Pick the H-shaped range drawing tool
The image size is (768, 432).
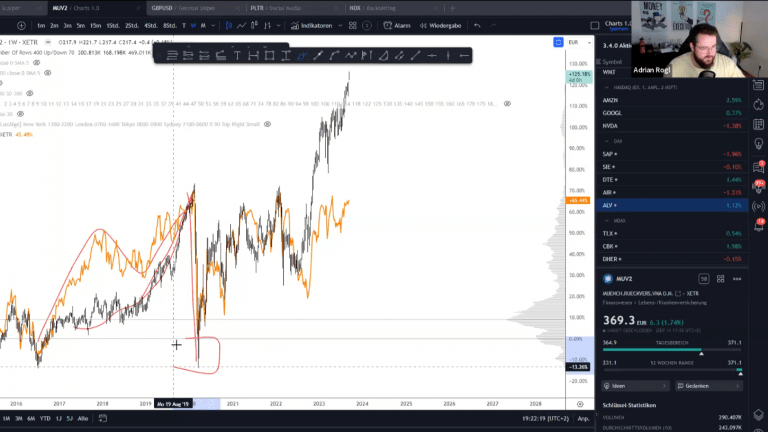pyautogui.click(x=253, y=56)
